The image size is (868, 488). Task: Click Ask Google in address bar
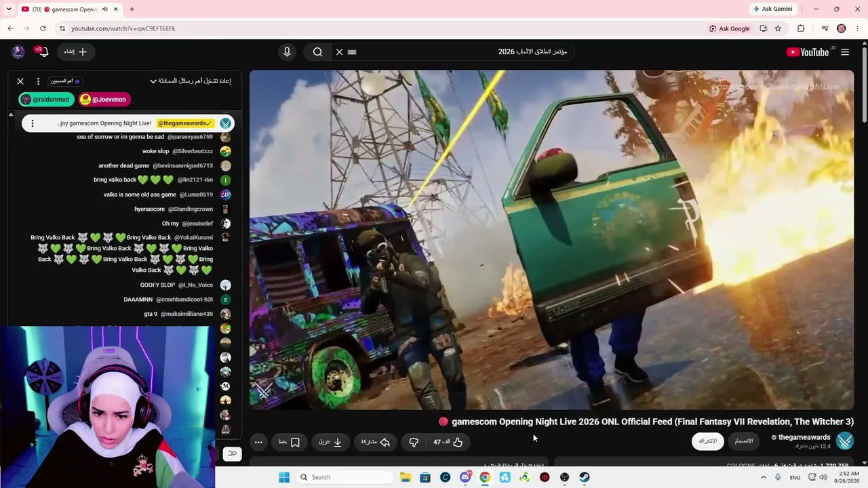730,28
